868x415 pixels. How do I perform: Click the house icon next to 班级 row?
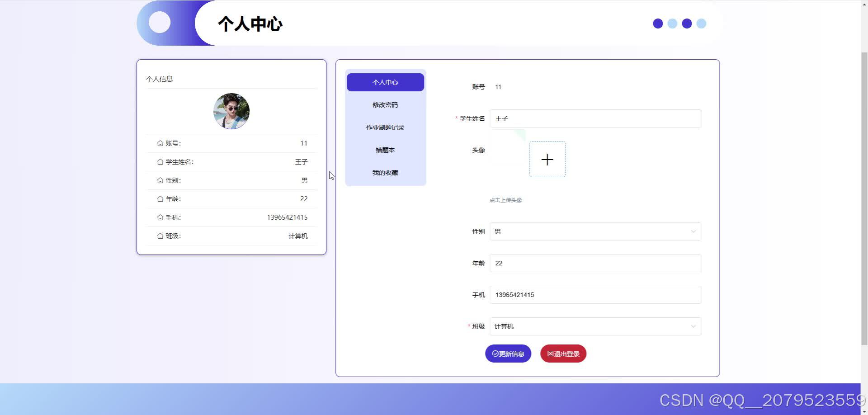pyautogui.click(x=160, y=236)
